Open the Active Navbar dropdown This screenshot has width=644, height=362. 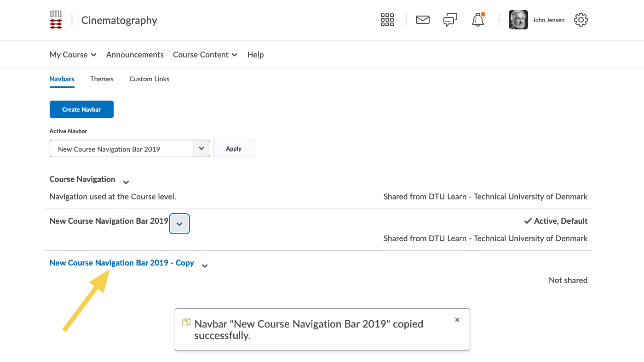click(x=130, y=149)
